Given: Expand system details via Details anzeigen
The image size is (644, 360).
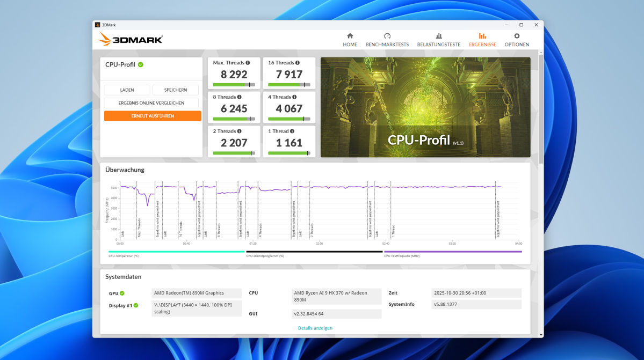Looking at the screenshot, I should click(315, 328).
